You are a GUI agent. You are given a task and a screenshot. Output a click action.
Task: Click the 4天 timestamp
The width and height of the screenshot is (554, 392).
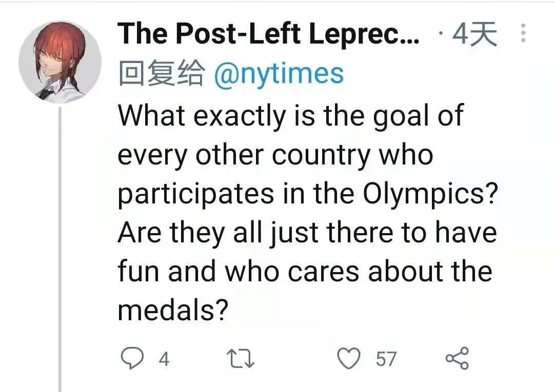click(473, 35)
